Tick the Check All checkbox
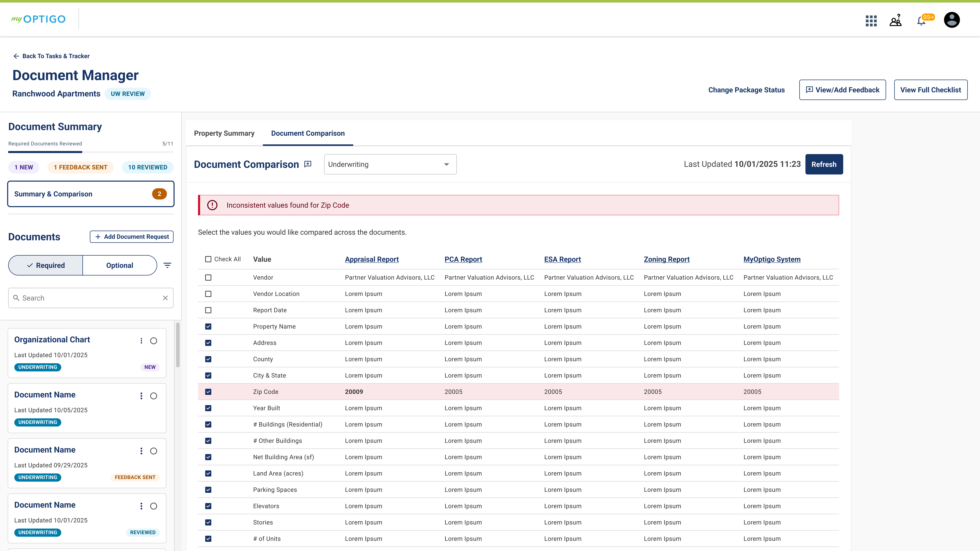The width and height of the screenshot is (980, 551). click(208, 259)
